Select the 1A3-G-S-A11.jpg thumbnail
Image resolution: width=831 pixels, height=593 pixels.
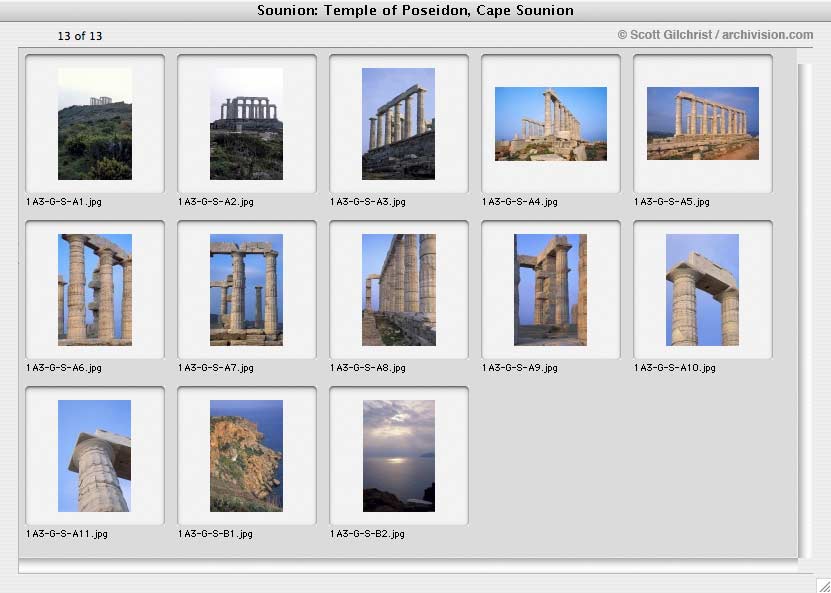pyautogui.click(x=94, y=456)
